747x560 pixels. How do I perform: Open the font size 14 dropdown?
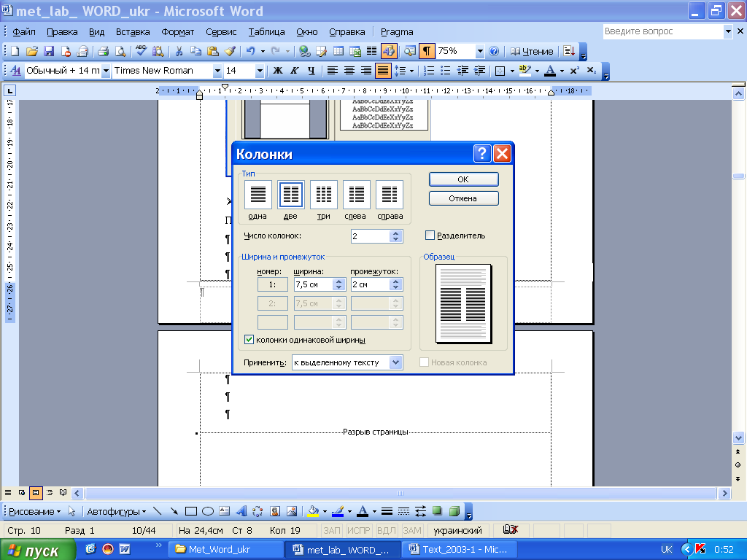pos(260,71)
